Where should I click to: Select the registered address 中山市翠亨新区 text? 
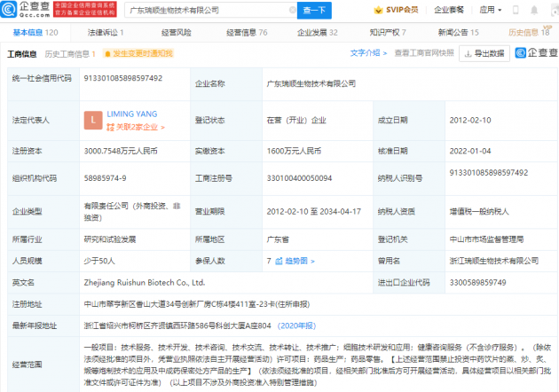[x=197, y=304]
